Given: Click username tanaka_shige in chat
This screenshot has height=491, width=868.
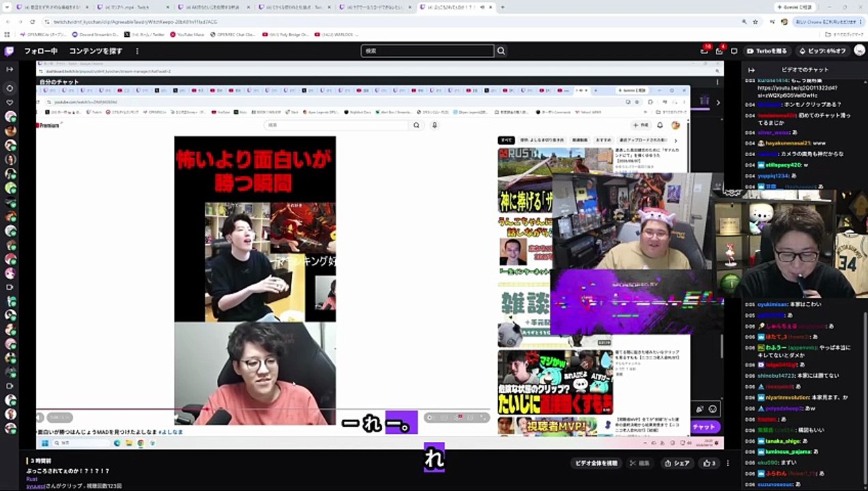Looking at the screenshot, I should click(783, 441).
